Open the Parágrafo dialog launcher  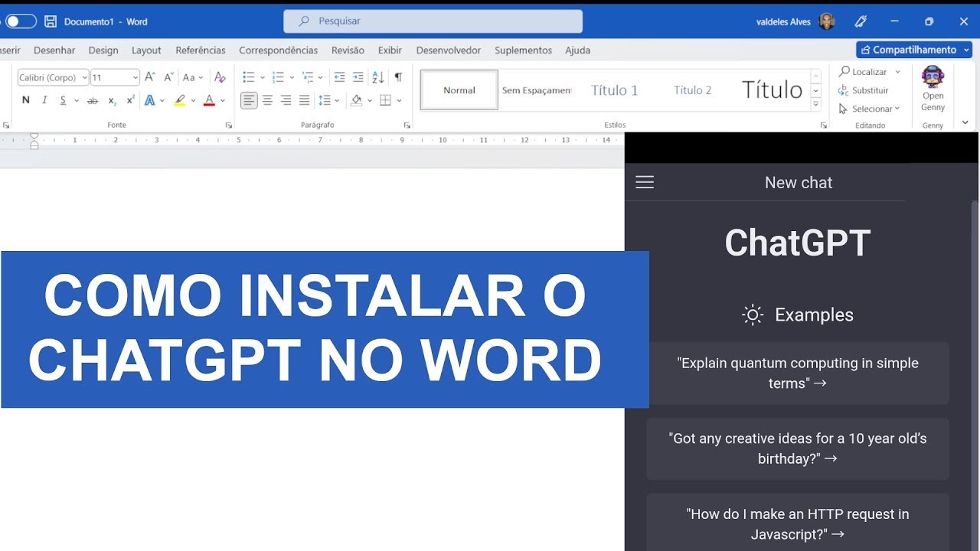pyautogui.click(x=407, y=125)
